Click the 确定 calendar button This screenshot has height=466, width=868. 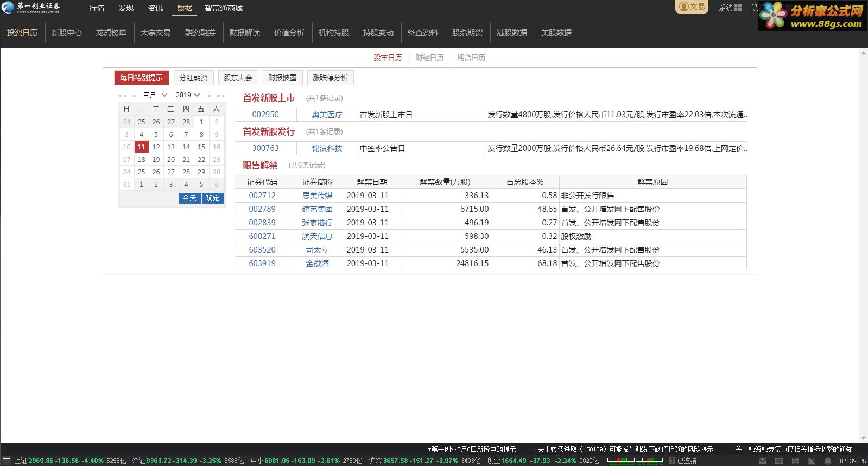coord(213,198)
